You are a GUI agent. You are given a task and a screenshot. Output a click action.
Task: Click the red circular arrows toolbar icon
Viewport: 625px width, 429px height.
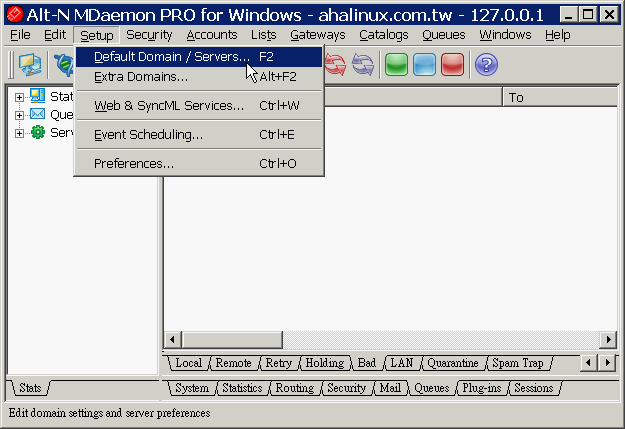(336, 65)
